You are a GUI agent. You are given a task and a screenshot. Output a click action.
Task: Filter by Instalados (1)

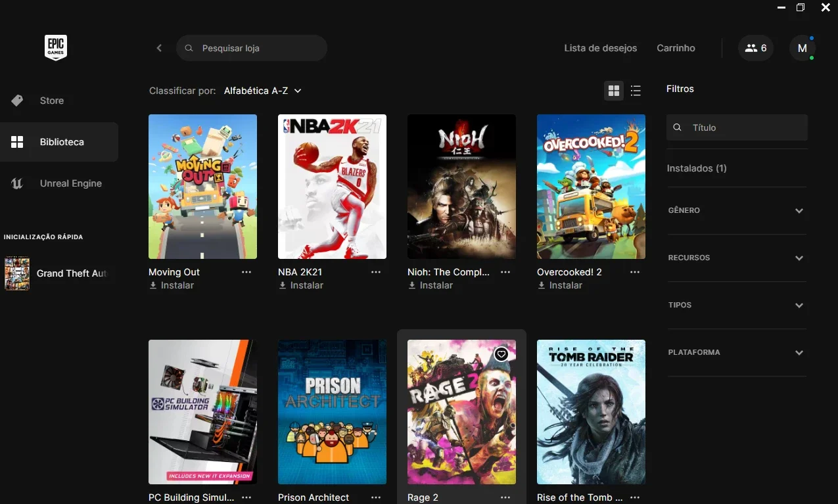[x=697, y=168]
